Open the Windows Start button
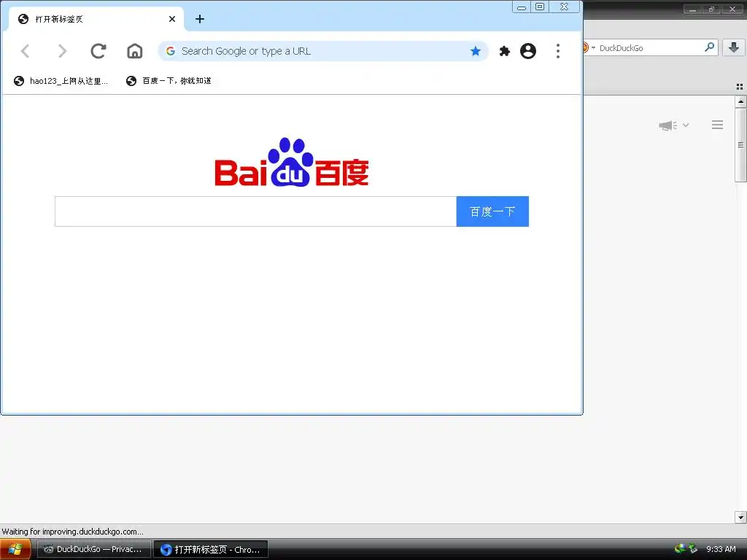Viewport: 747px width, 560px height. pos(15,549)
